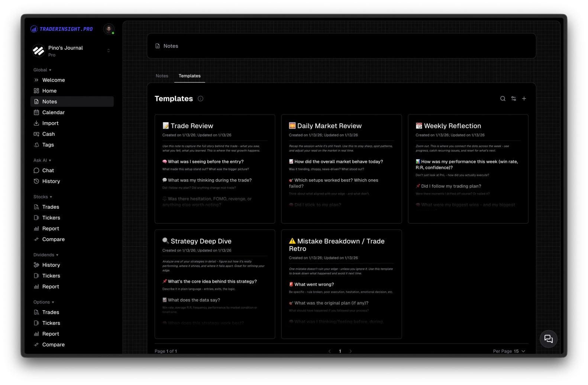Screen dimensions: 588x385
Task: Open Options Tickers
Action: [x=72, y=323]
